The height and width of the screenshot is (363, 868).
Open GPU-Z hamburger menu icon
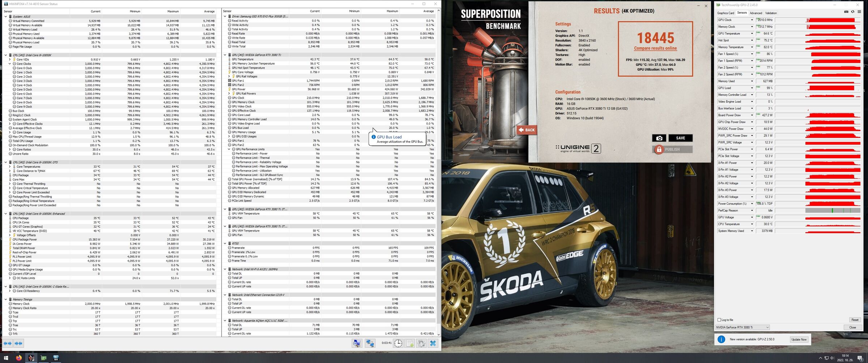pos(859,12)
